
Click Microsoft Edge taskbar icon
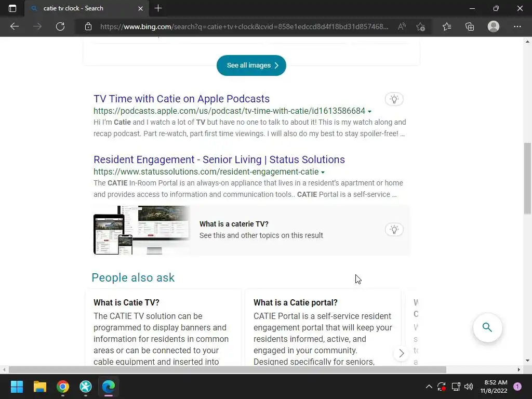pos(109,387)
